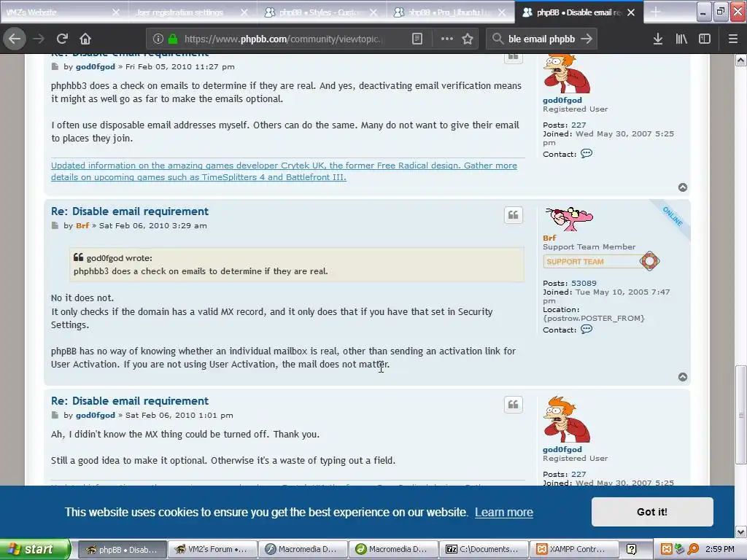Screen dimensions: 747x560
Task: Open the Crytek UK signature link
Action: pos(284,171)
